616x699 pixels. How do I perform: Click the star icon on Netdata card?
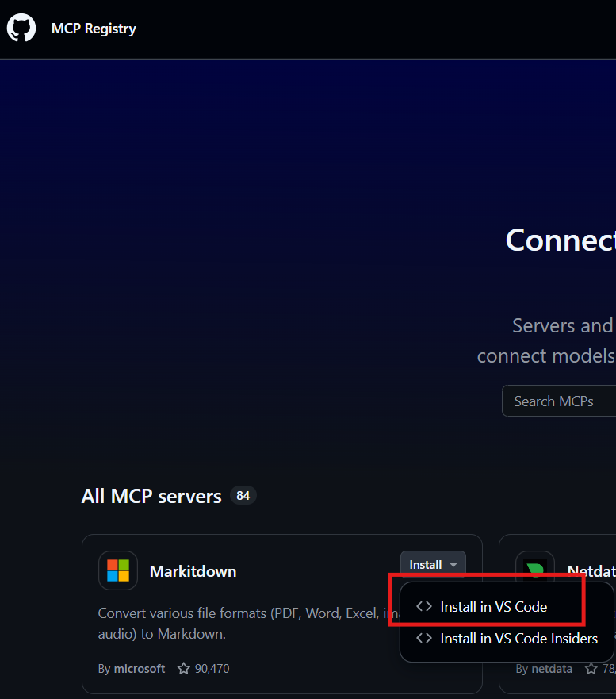point(591,669)
